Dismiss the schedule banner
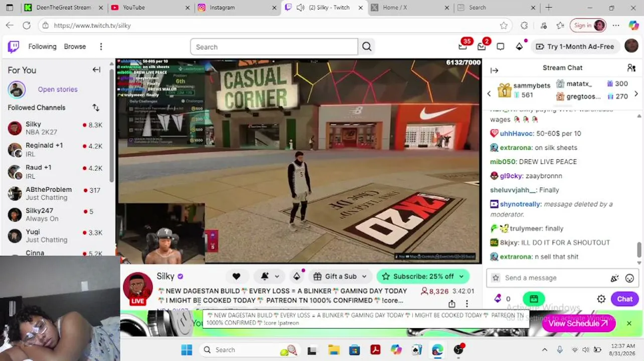 (629, 323)
